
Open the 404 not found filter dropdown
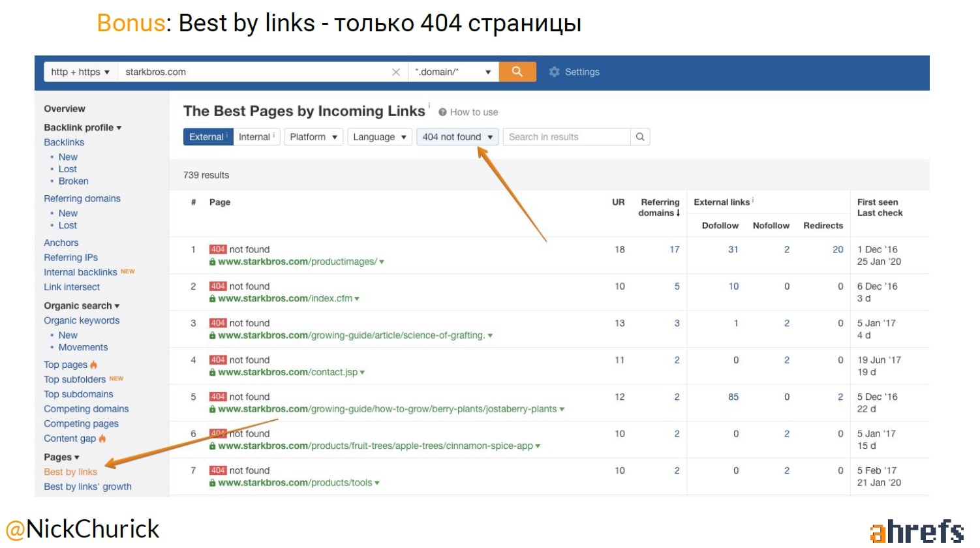[x=457, y=137]
